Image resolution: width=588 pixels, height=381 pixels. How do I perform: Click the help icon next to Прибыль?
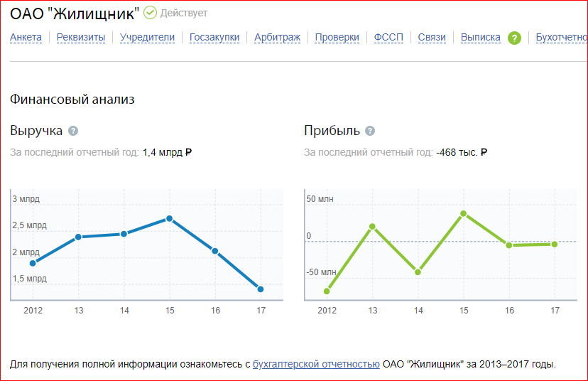pyautogui.click(x=369, y=131)
